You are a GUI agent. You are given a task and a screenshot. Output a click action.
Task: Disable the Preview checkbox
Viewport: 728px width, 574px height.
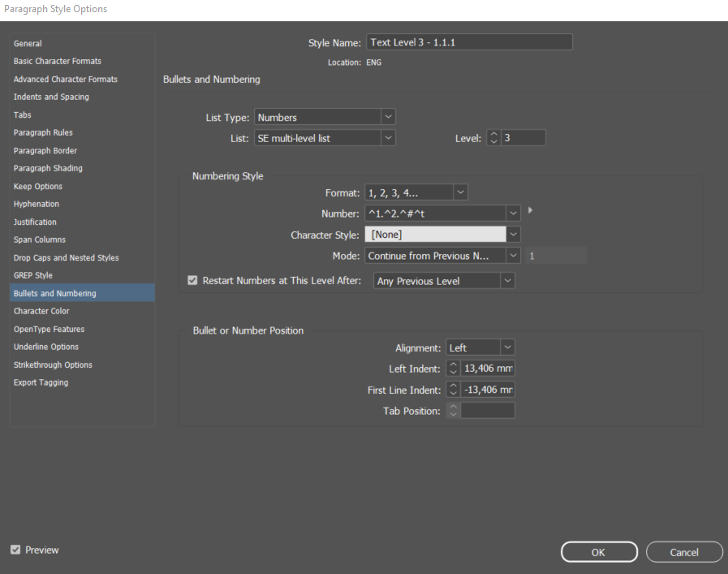(x=15, y=550)
